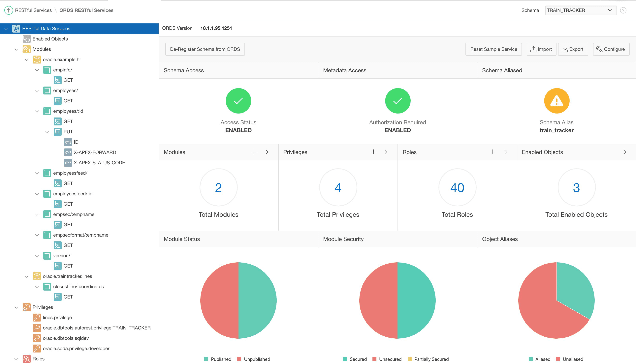The width and height of the screenshot is (636, 364).
Task: Click the GET handler icon under employees/
Action: point(58,101)
